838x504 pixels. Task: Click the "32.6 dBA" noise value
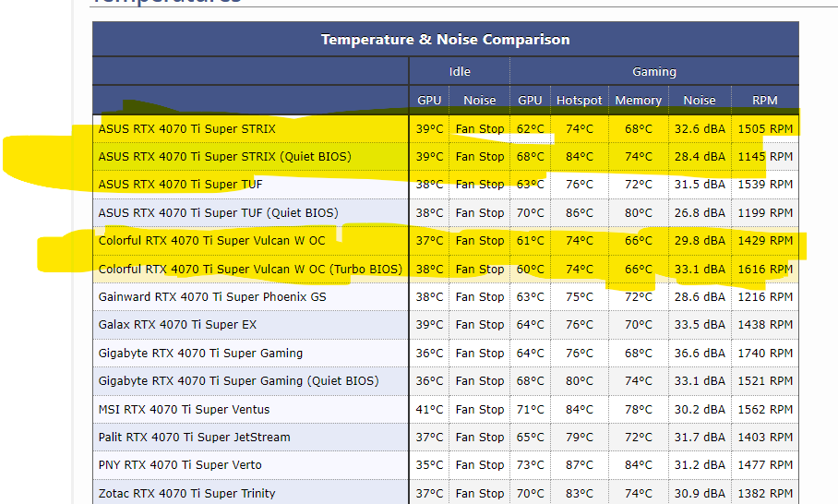[x=700, y=129]
